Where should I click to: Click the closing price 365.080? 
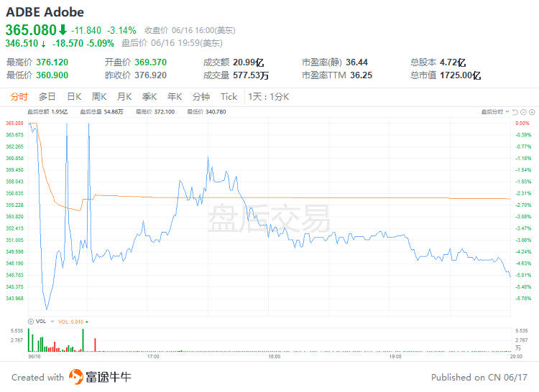pyautogui.click(x=31, y=30)
